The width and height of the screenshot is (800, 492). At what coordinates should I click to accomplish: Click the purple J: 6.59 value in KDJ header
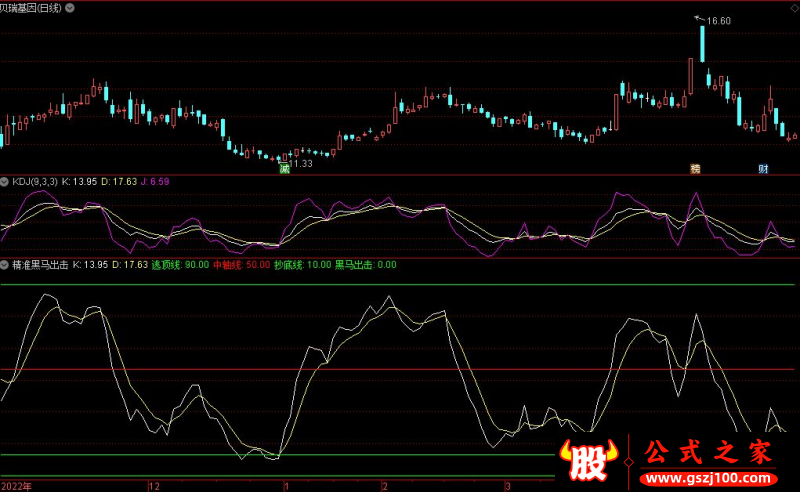click(154, 182)
